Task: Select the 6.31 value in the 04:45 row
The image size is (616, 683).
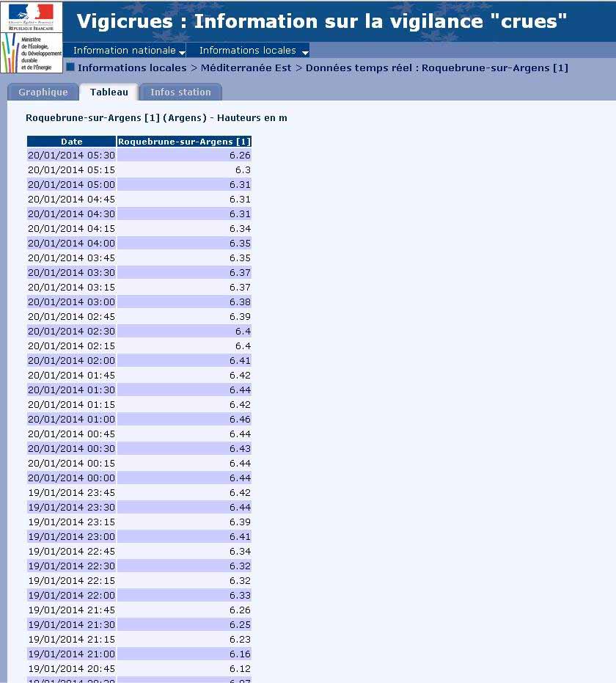Action: pos(240,199)
